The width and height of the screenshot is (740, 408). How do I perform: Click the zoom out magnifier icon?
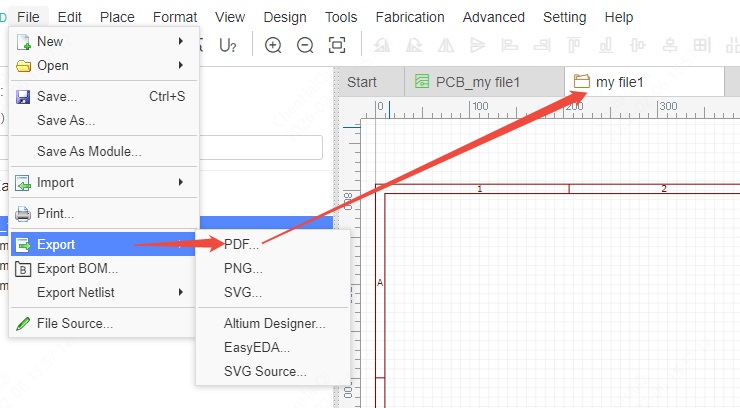[x=305, y=45]
